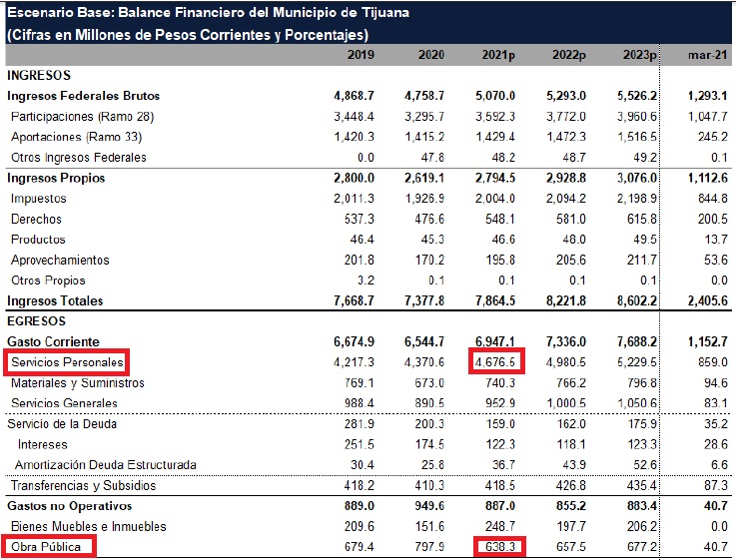Select the 'EGRESOS' section heading
The image size is (736, 560).
[36, 321]
